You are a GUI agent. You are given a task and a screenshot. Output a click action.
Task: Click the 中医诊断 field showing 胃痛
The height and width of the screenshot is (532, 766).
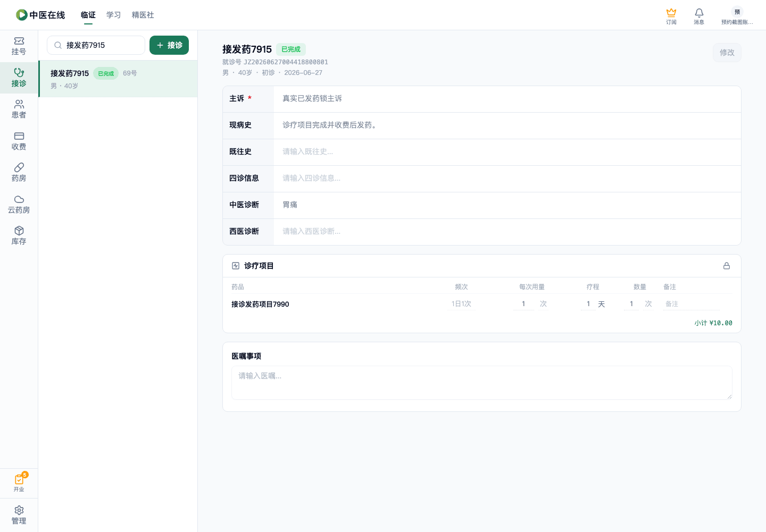[x=507, y=205]
